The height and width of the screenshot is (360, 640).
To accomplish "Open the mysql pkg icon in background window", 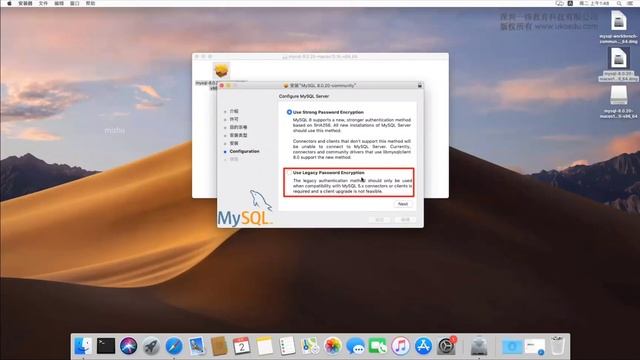I will [221, 71].
